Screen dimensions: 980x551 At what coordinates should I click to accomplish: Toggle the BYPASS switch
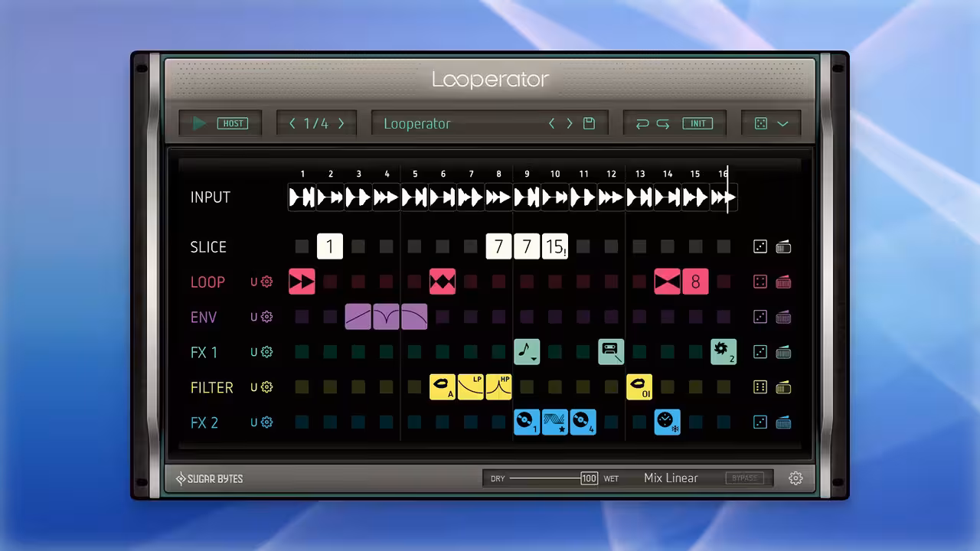(x=744, y=478)
